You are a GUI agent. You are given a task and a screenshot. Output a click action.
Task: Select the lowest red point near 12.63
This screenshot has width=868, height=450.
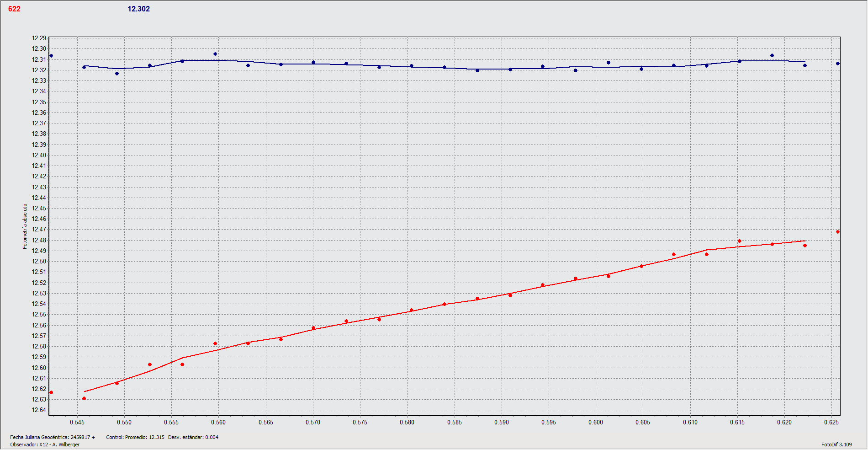point(84,398)
